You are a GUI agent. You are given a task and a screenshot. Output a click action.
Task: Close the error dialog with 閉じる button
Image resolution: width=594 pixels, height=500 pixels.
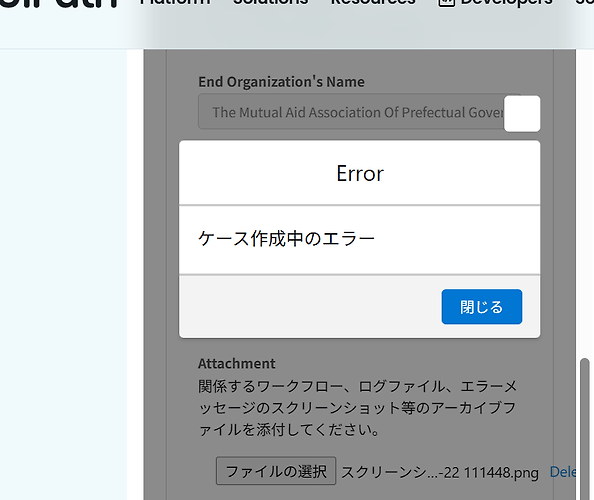pos(481,307)
